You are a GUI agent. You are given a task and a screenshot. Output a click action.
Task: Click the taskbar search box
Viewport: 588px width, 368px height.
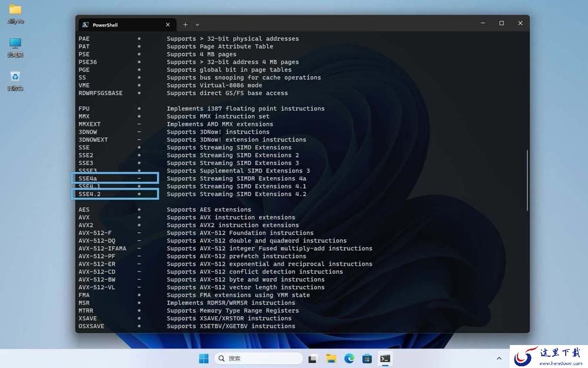[258, 359]
